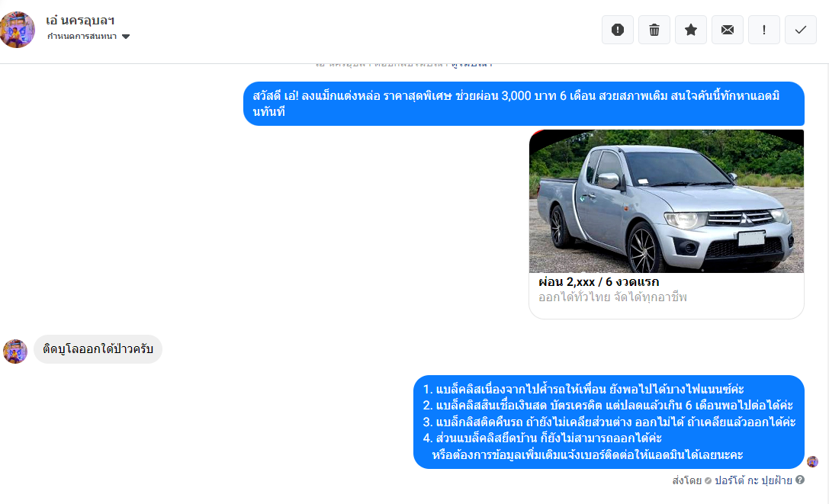Click contact name เอ๋ นครอุบลฯ

coord(80,21)
